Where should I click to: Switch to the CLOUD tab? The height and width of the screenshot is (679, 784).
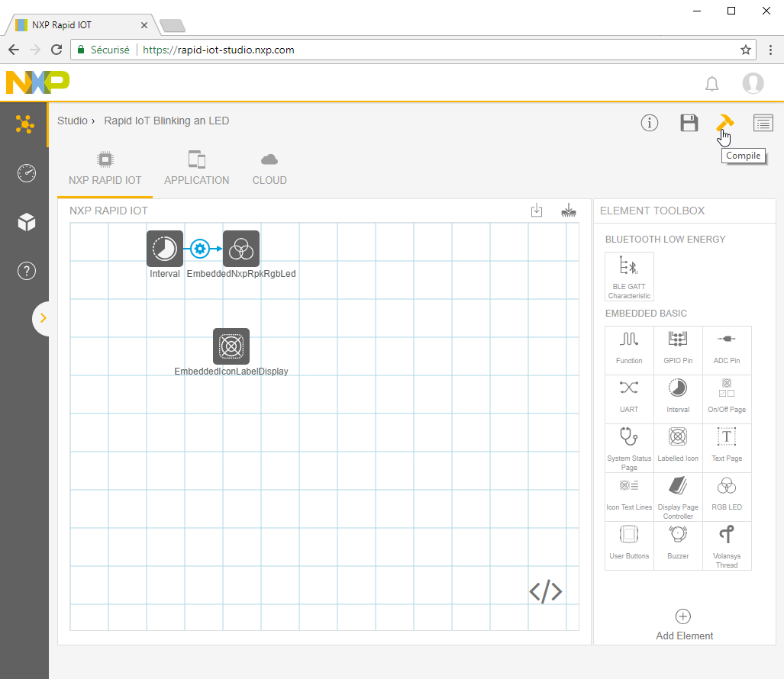coord(269,169)
